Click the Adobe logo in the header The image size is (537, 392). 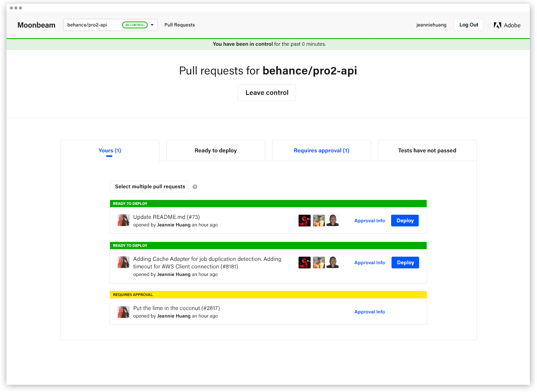click(x=507, y=25)
